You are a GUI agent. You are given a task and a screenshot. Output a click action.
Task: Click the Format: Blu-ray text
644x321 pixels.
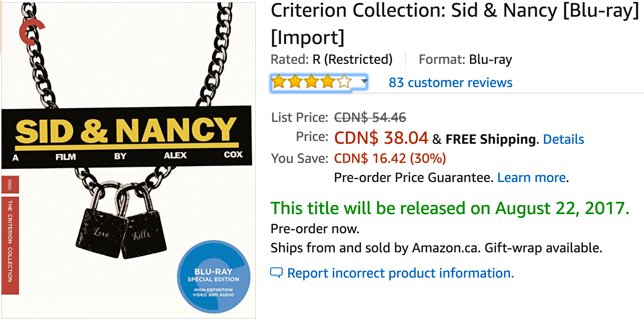coord(465,59)
